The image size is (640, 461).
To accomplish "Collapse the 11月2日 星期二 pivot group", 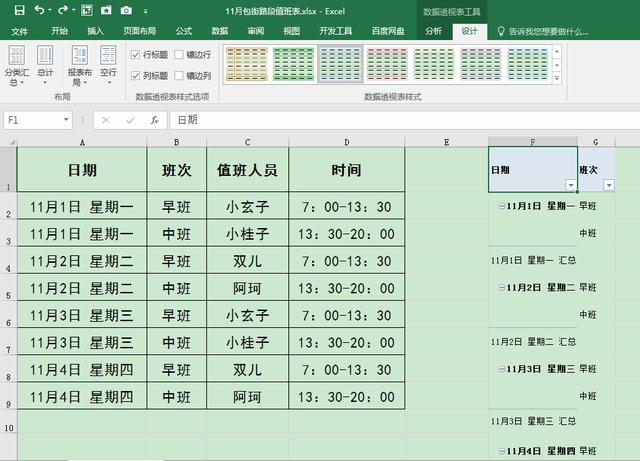I will click(x=501, y=288).
